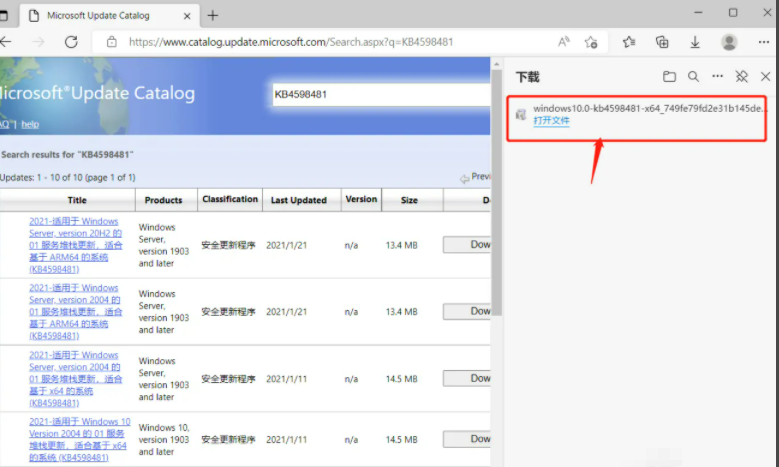
Task: Download the Windows 10 2004 x64 update
Action: [x=467, y=439]
